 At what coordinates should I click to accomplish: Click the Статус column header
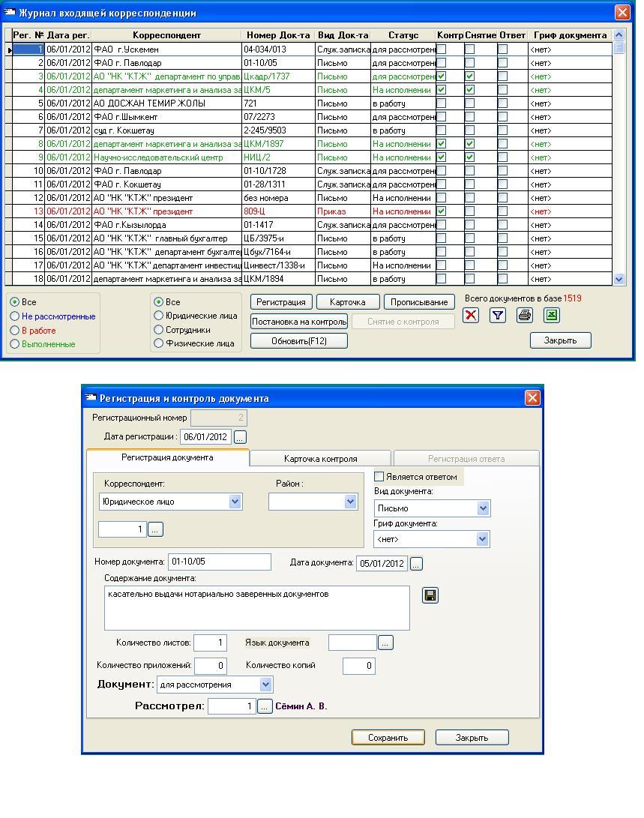403,35
